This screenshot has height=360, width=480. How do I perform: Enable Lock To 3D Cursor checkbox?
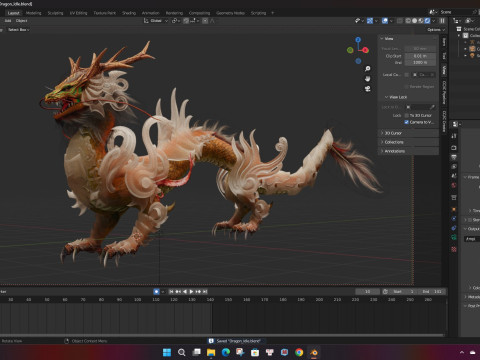(x=407, y=115)
